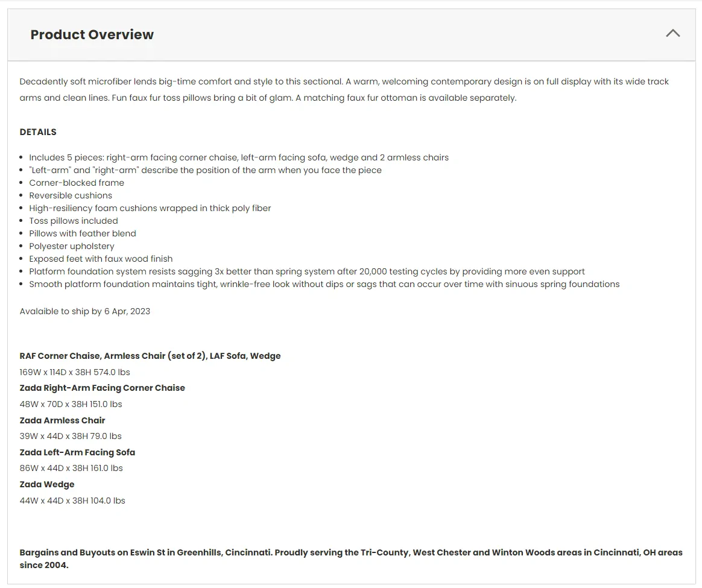Click the Product Overview heading
This screenshot has height=588, width=702.
pos(92,34)
